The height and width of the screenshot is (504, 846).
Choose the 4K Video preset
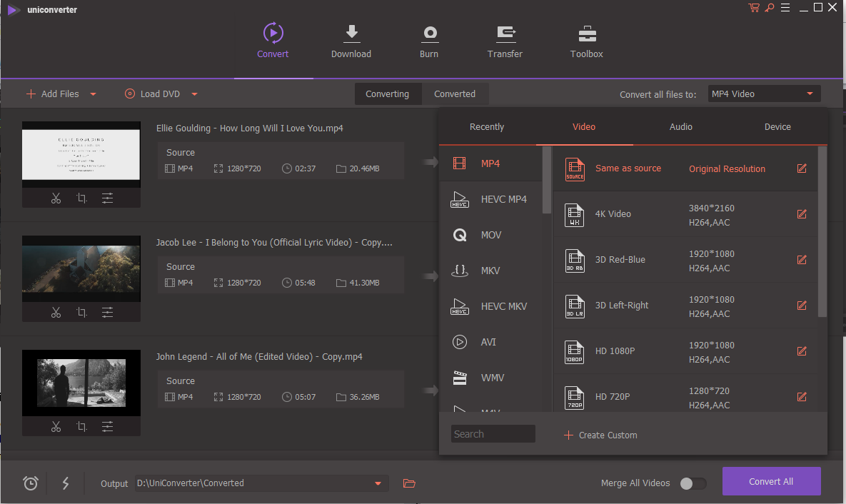(685, 214)
